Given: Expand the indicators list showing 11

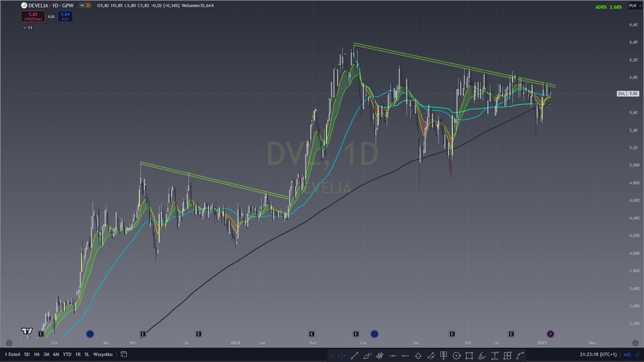Looking at the screenshot, I should (27, 27).
